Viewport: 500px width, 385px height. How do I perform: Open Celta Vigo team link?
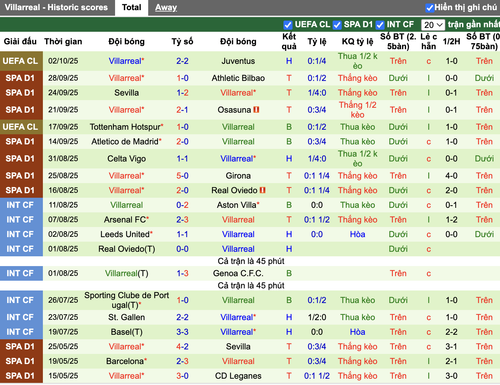coord(126,159)
